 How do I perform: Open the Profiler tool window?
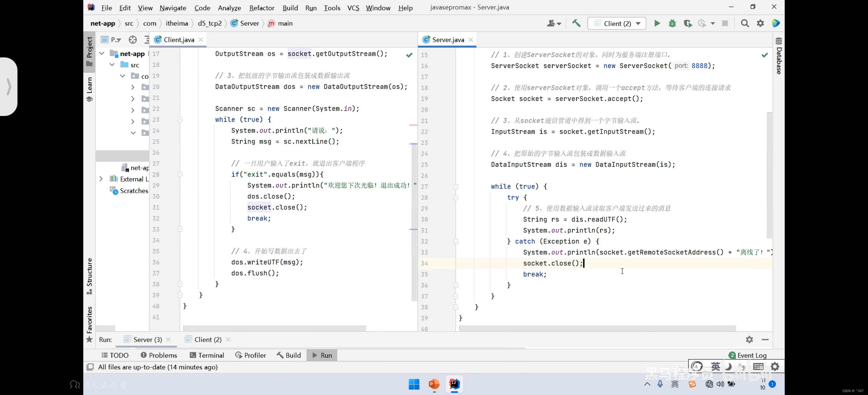click(250, 355)
